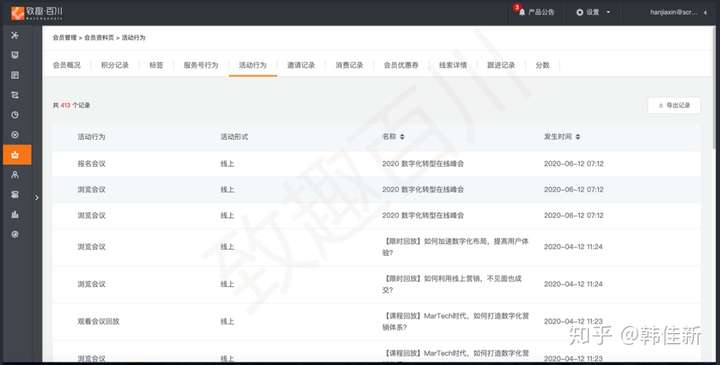Switch to the 消费记录 tab
720x365 pixels.
[349, 65]
